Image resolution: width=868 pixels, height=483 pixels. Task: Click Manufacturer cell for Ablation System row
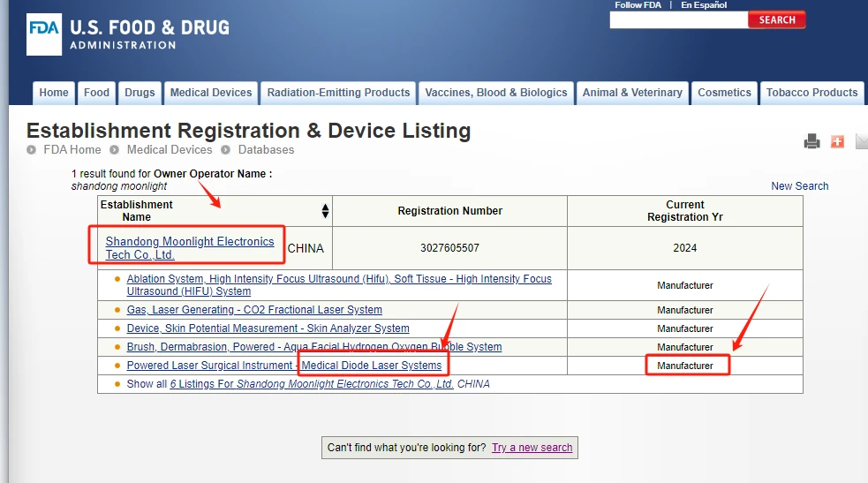click(684, 285)
